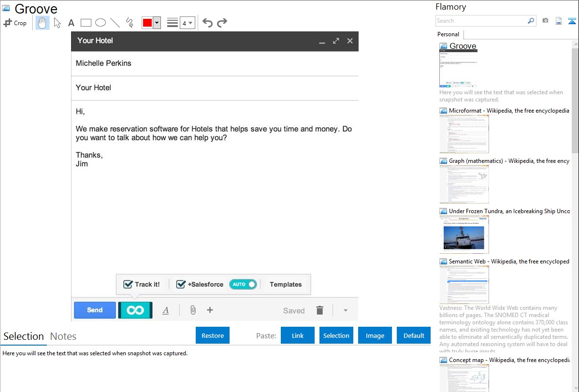Click the plus insert icon
Screen dimensions: 579x392
[x=210, y=310]
